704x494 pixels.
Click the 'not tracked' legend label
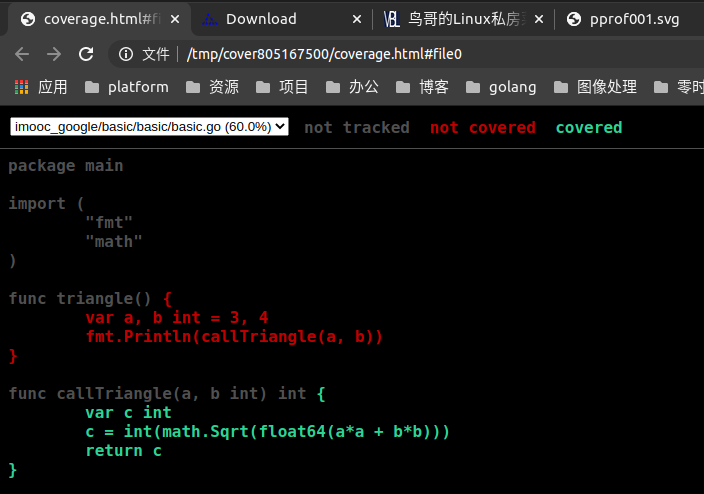(357, 128)
